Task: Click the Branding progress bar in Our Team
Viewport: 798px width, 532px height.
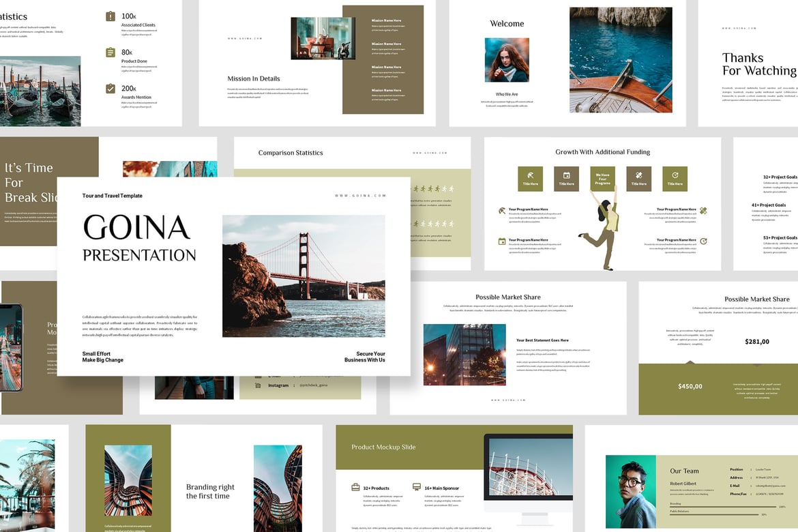Action: pyautogui.click(x=723, y=507)
